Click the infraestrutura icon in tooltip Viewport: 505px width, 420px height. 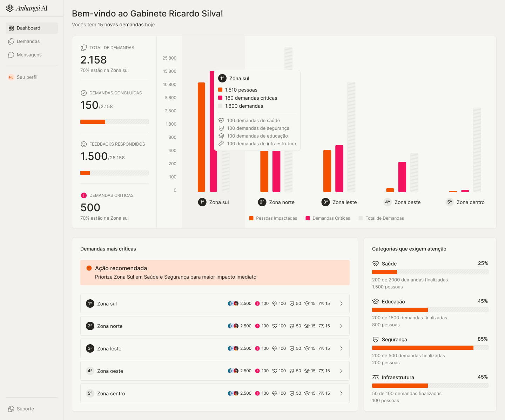point(221,144)
